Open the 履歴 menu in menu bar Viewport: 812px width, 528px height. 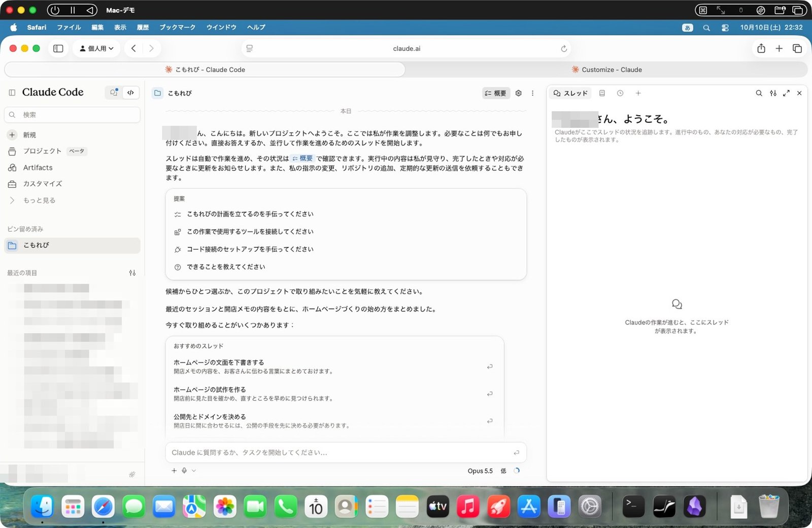point(143,27)
